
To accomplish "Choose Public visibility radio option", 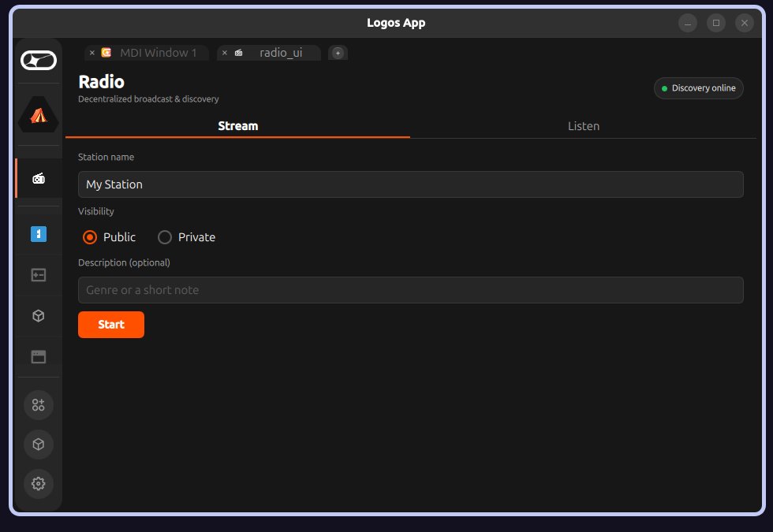I will [109, 237].
